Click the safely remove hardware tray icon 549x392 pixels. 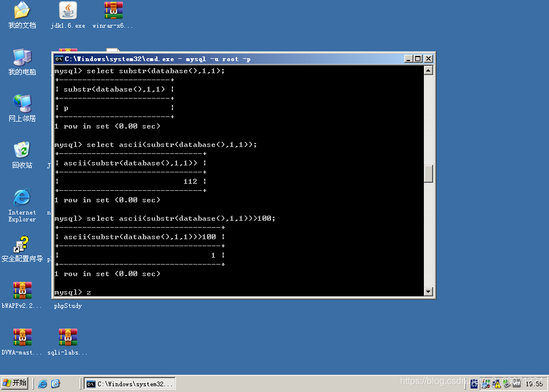[x=507, y=383]
